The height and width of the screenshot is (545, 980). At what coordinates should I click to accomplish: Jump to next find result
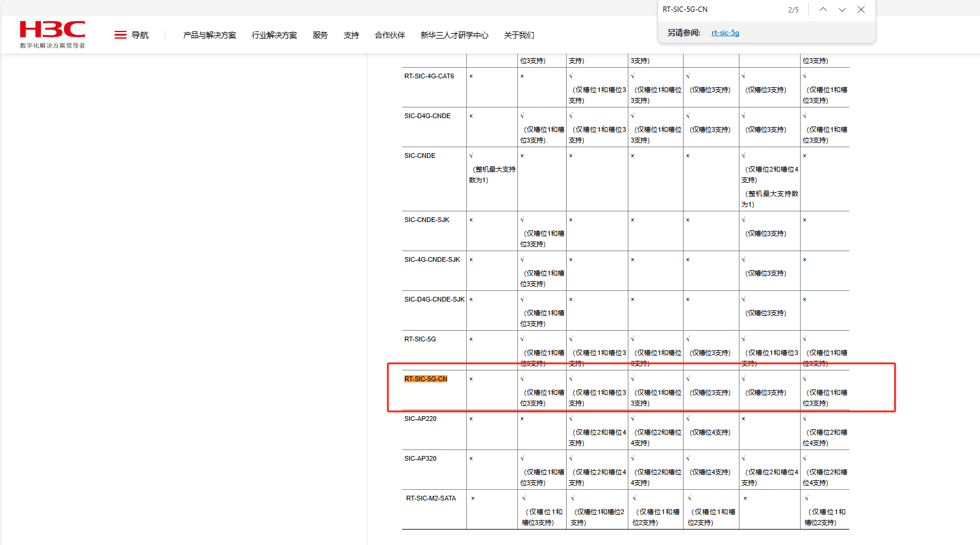tap(842, 9)
